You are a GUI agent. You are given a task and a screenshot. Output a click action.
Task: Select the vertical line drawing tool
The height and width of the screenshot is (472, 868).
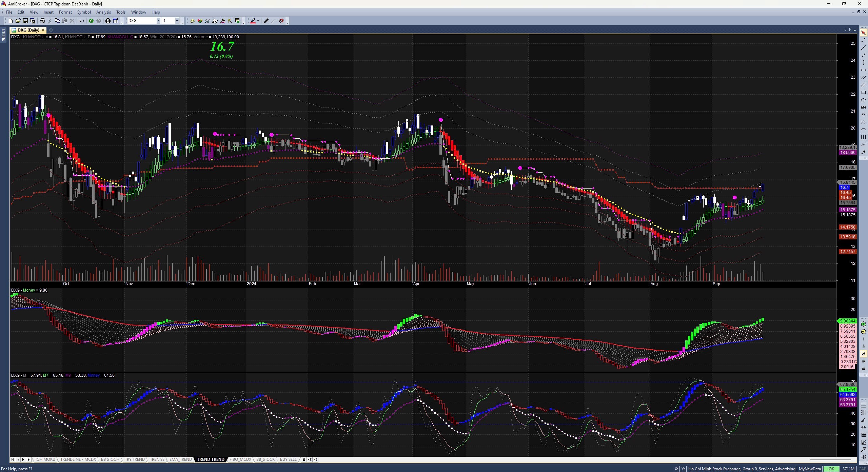pos(864,62)
